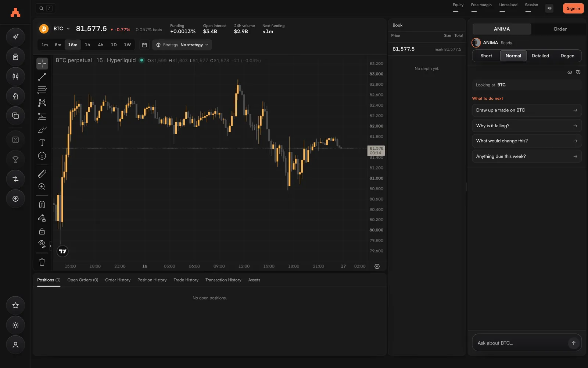Open the trophy leaderboard sidebar icon
This screenshot has width=588, height=368.
click(x=15, y=159)
